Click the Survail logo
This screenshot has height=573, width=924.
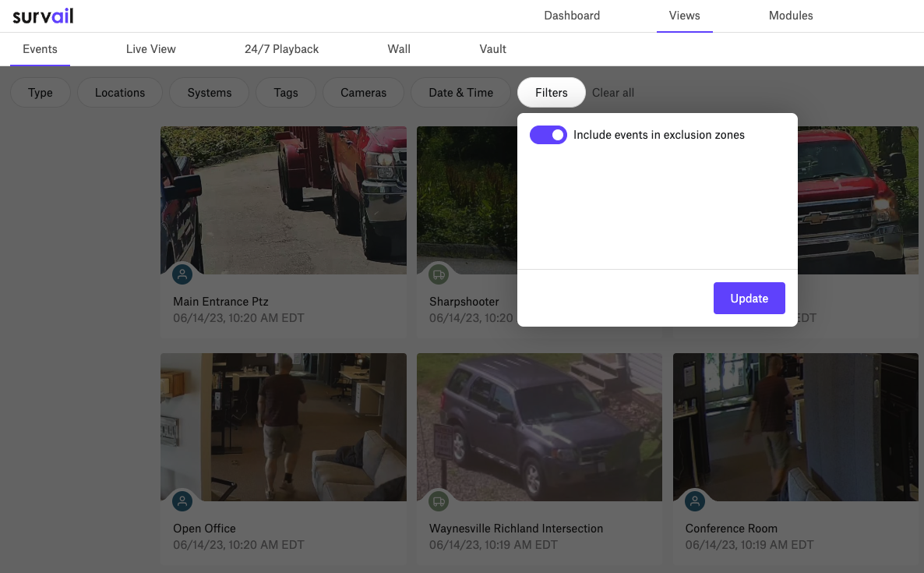pos(43,16)
